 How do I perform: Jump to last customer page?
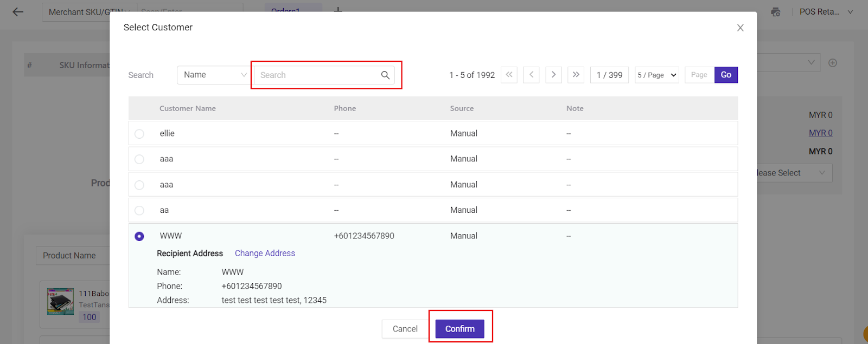click(576, 75)
